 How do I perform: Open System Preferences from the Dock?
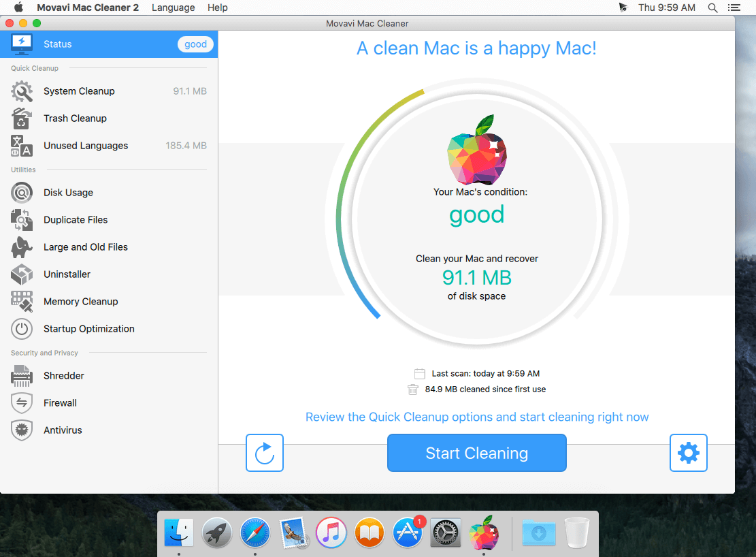(446, 533)
